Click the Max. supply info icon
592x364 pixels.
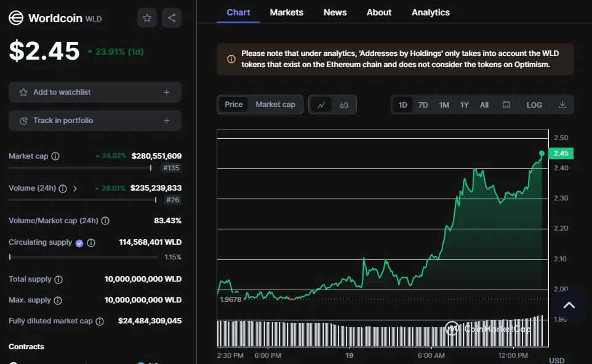(58, 301)
